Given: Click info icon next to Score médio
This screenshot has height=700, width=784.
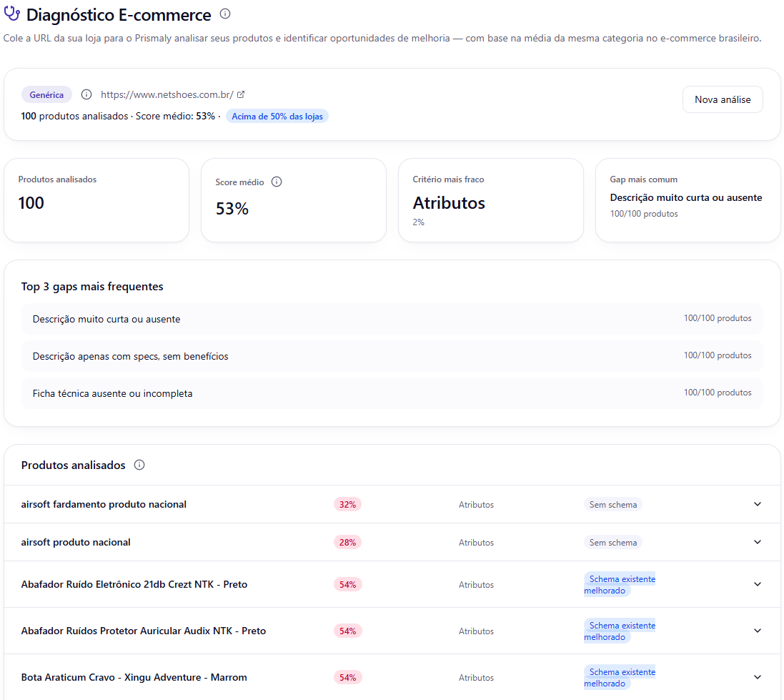Looking at the screenshot, I should 277,182.
